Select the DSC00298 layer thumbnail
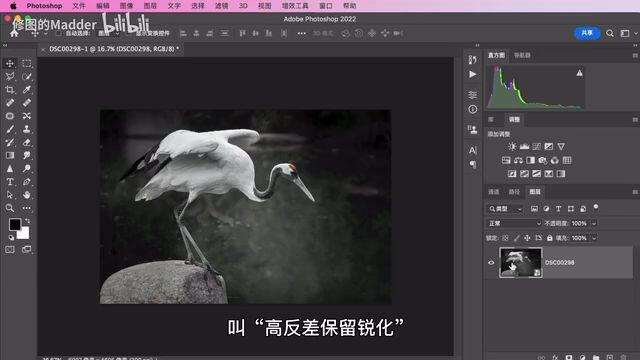This screenshot has width=640, height=360. (x=520, y=262)
